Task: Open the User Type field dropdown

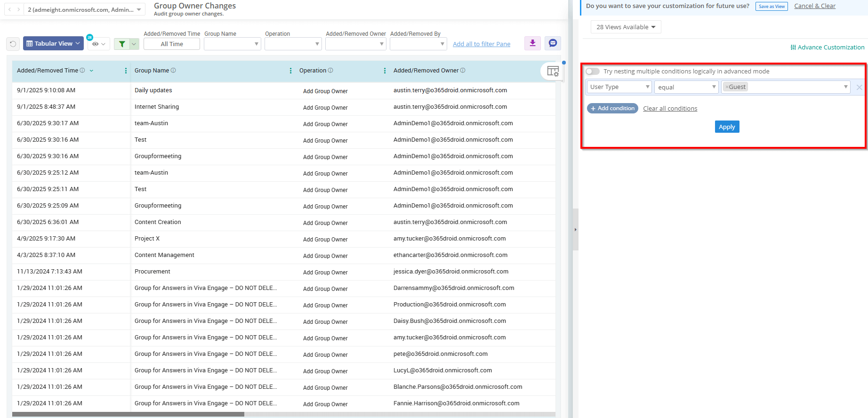Action: click(x=619, y=87)
